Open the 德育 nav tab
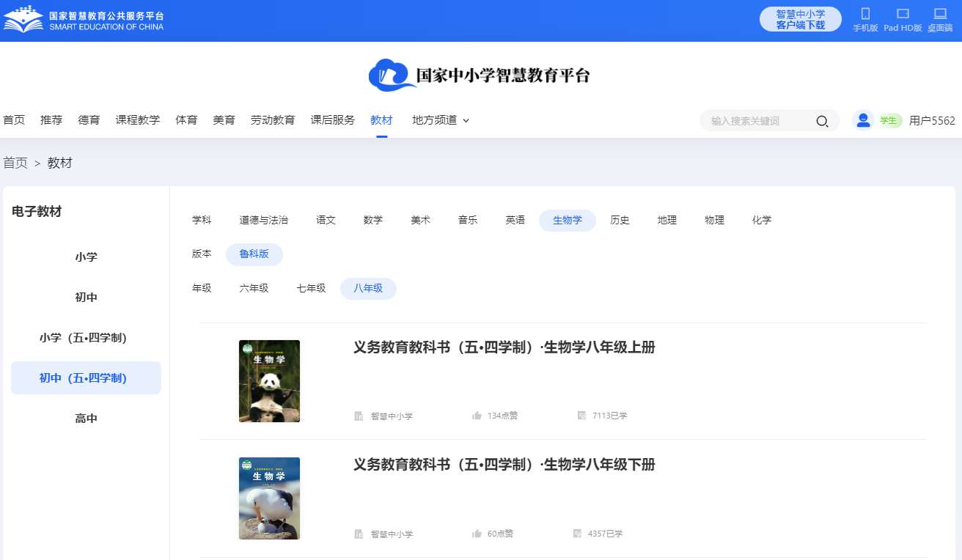Screen dimensions: 962x560 pyautogui.click(x=89, y=120)
